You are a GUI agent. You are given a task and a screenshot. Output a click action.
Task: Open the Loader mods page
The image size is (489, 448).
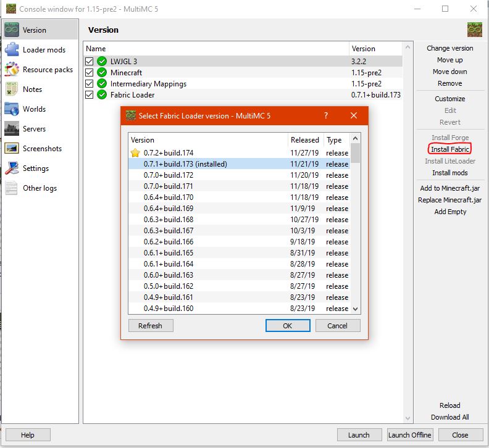(x=41, y=49)
